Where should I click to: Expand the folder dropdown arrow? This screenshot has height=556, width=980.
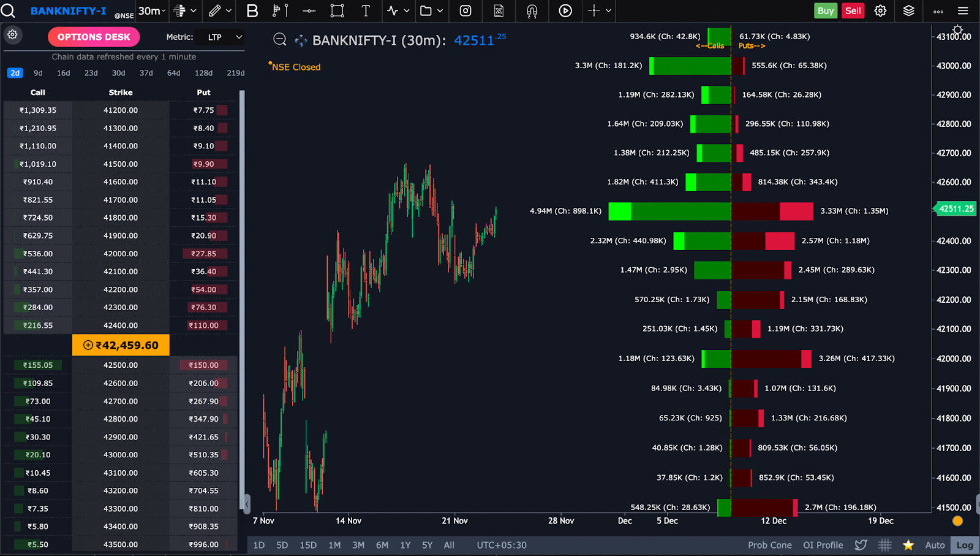[x=440, y=10]
